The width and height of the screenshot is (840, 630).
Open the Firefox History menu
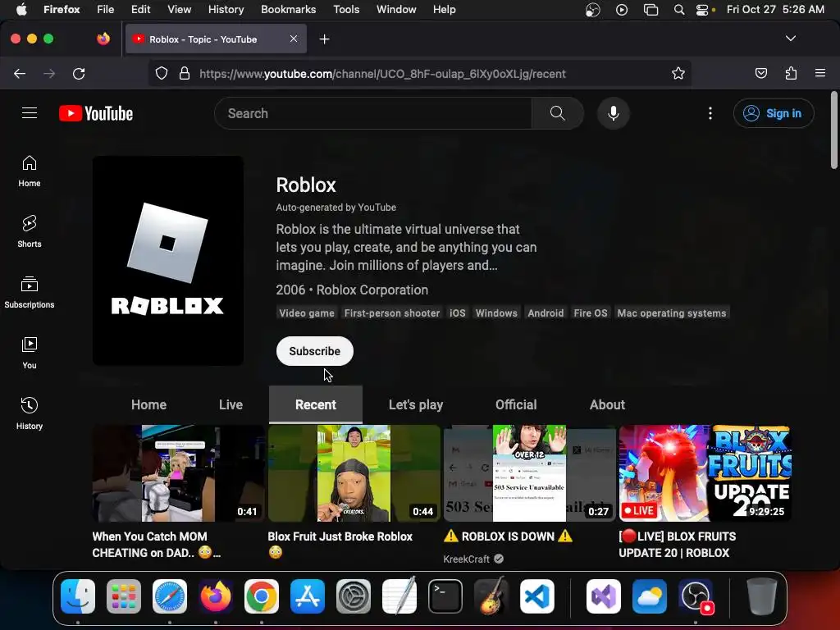[226, 10]
